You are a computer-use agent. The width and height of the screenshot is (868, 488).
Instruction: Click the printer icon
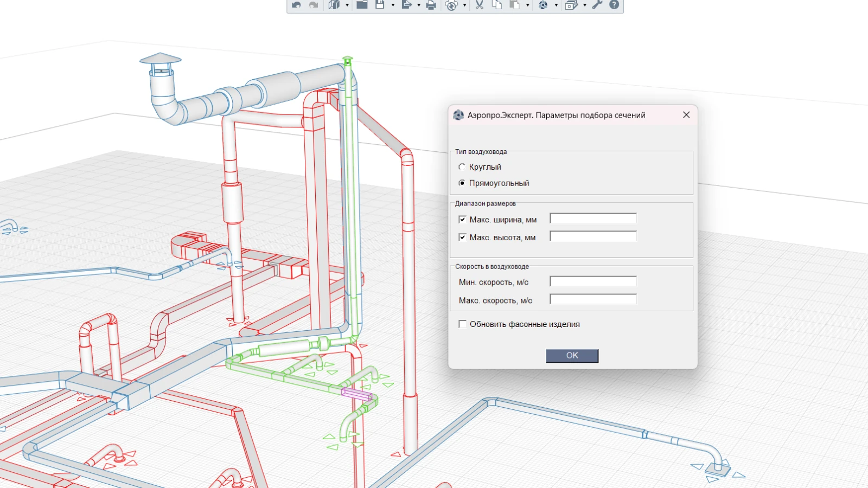(x=431, y=5)
